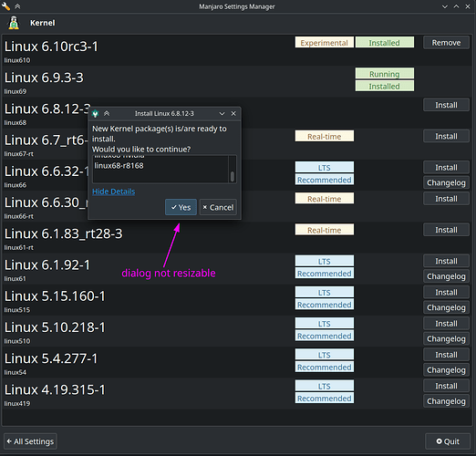The width and height of the screenshot is (476, 456).
Task: Quit the Settings Manager
Action: 448,441
